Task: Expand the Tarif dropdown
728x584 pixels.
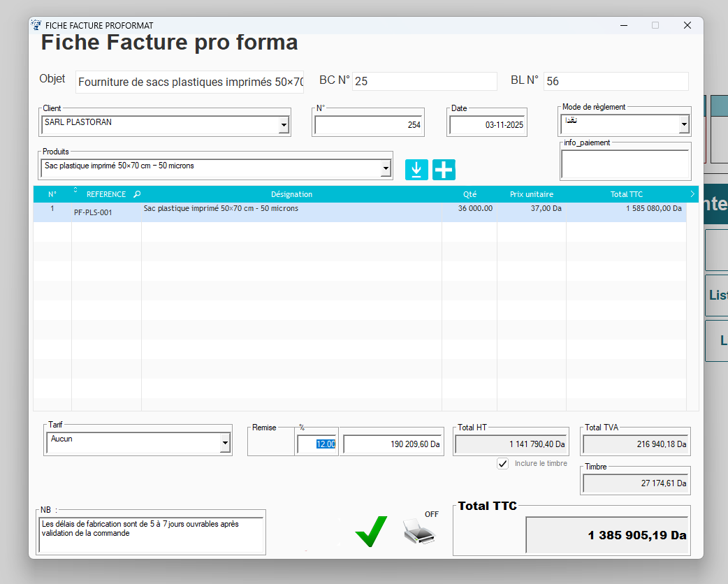Action: pyautogui.click(x=225, y=443)
